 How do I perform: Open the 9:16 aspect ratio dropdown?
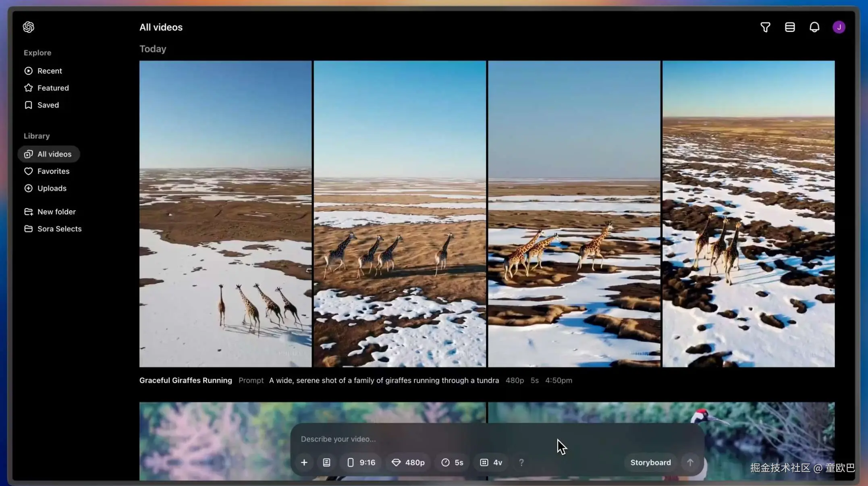click(361, 462)
